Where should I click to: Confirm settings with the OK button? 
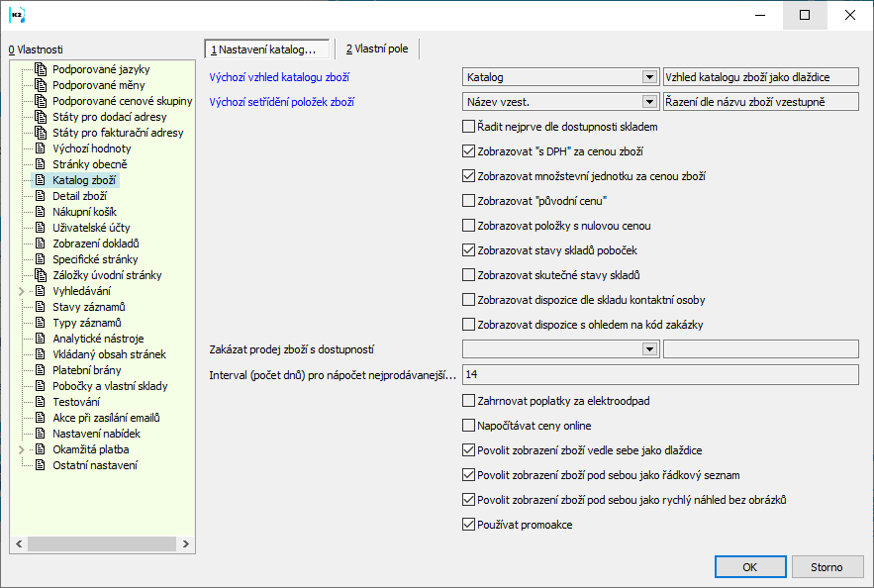tap(750, 567)
